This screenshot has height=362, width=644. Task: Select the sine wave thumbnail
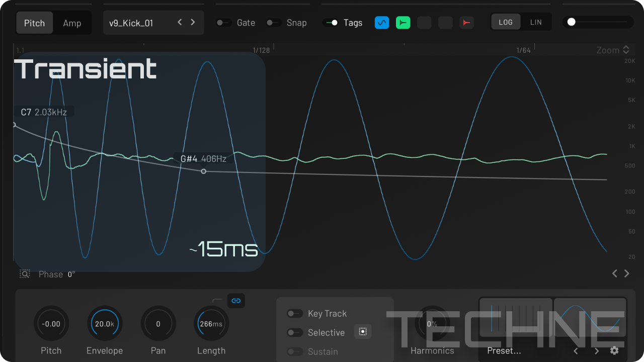590,317
